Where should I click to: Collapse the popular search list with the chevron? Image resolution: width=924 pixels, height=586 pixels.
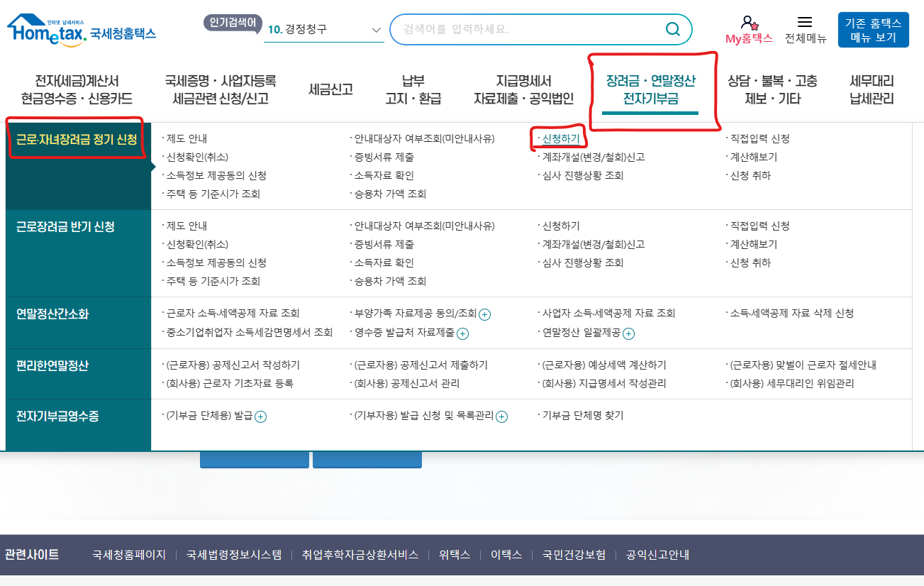click(376, 30)
